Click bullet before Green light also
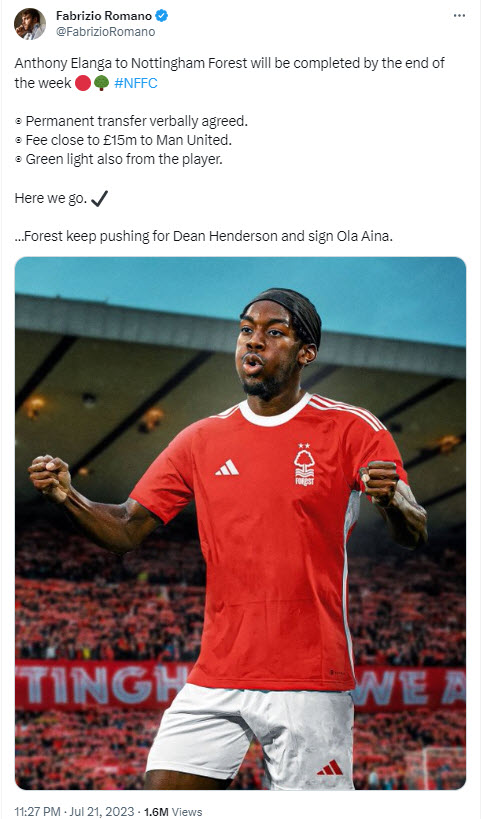 point(19,160)
